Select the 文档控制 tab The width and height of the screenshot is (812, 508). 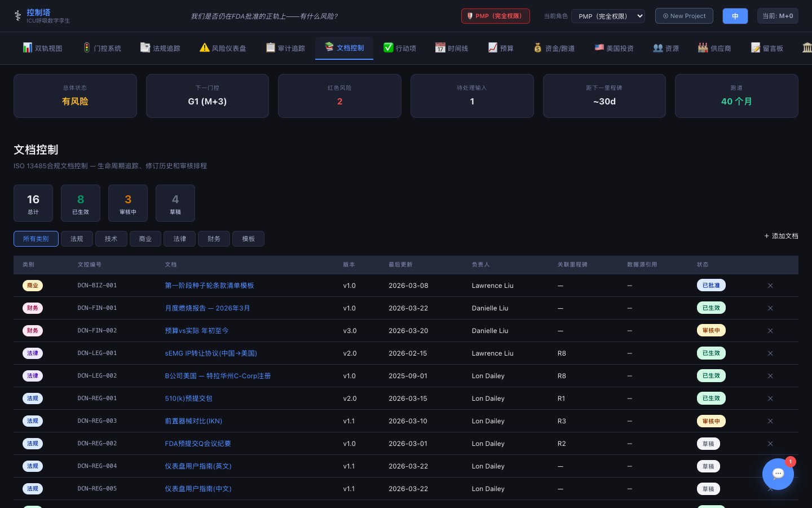(344, 48)
